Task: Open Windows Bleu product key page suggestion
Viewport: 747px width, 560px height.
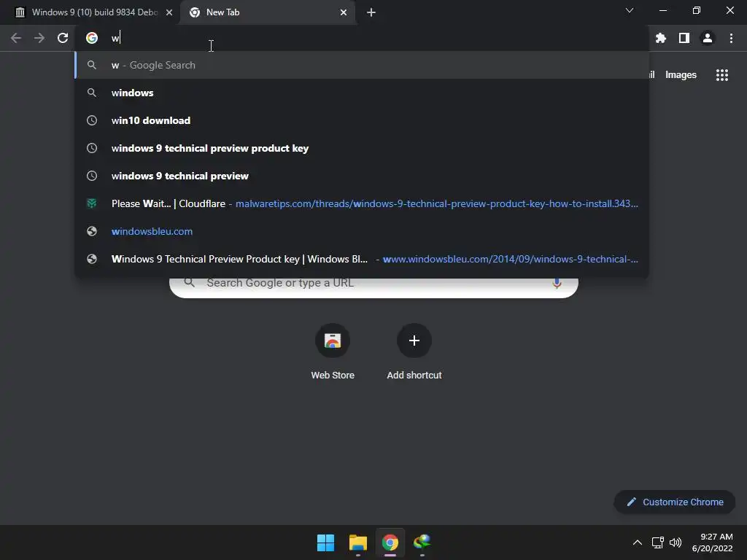Action: click(x=362, y=259)
